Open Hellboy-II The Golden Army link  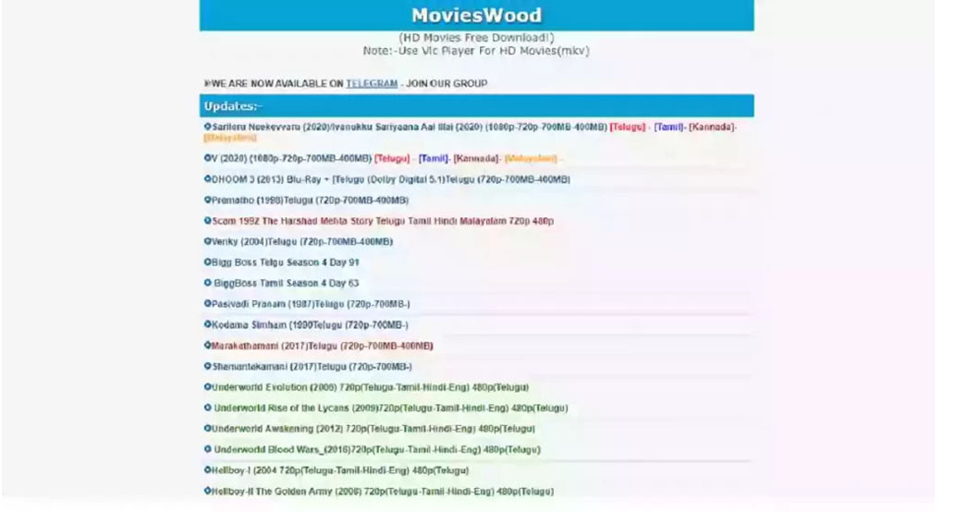click(x=383, y=492)
